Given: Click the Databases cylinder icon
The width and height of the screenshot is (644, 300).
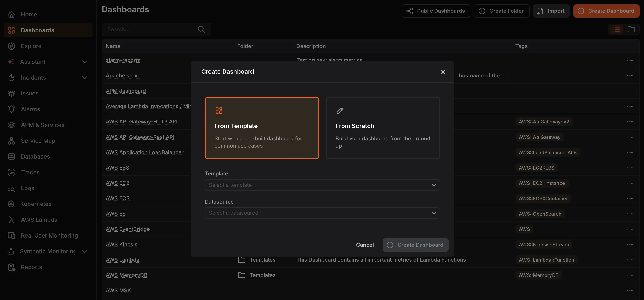Looking at the screenshot, I should click(x=11, y=157).
